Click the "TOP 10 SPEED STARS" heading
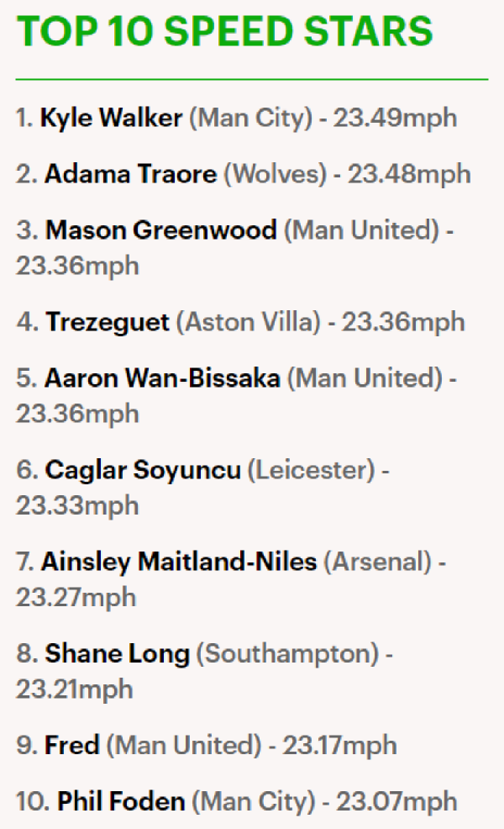The width and height of the screenshot is (504, 829). pos(224,33)
